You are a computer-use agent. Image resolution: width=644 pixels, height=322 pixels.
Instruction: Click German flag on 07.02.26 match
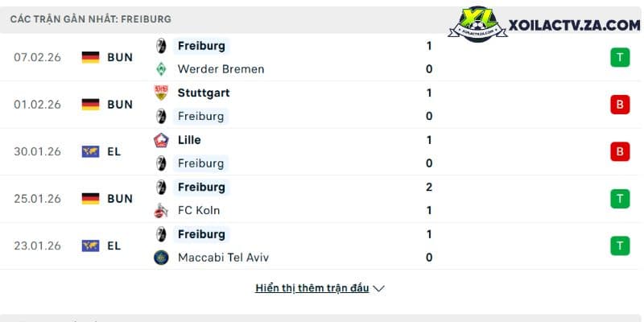point(90,57)
